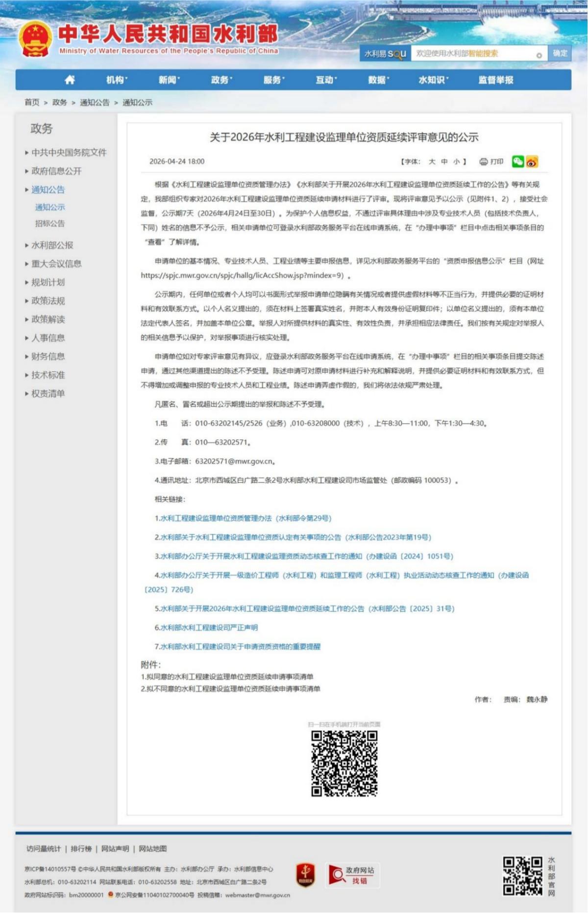Set font size to 大
The width and height of the screenshot is (588, 913).
click(432, 162)
